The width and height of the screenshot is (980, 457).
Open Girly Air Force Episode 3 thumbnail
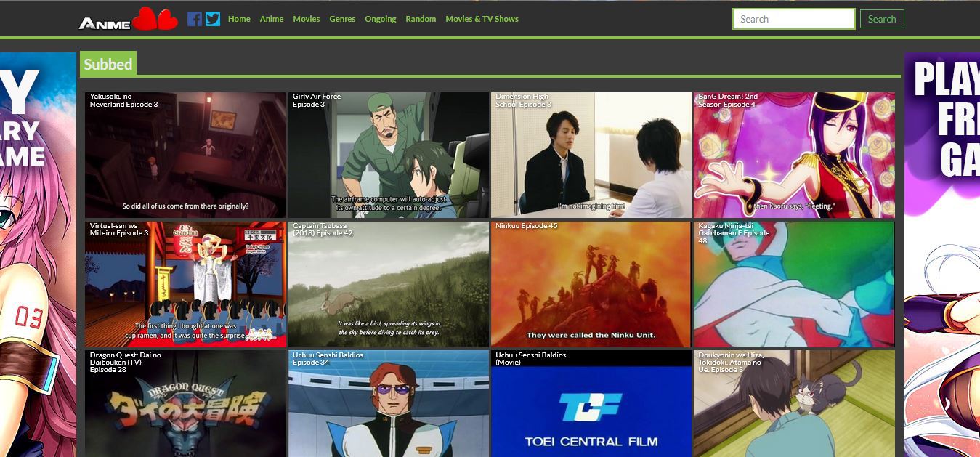[x=389, y=155]
